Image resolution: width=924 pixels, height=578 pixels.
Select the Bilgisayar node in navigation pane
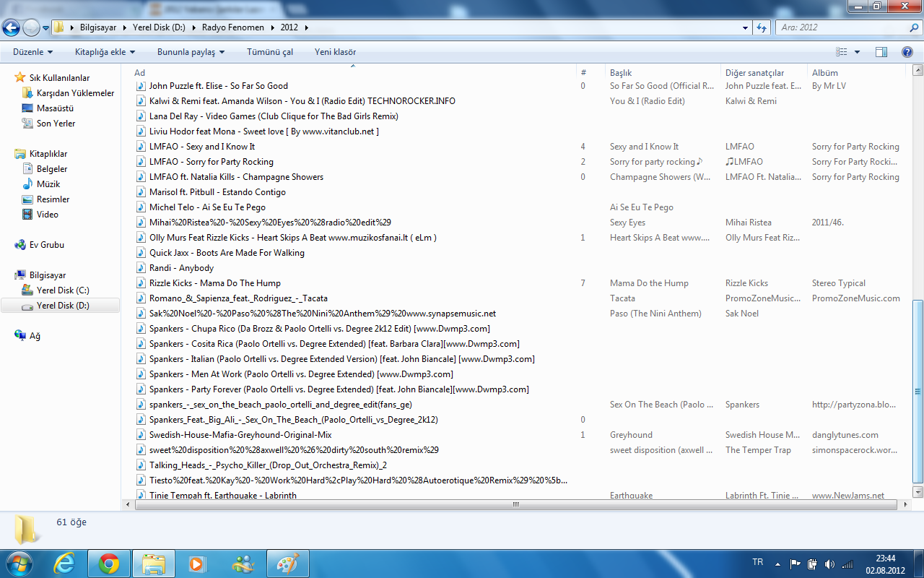[x=48, y=275]
